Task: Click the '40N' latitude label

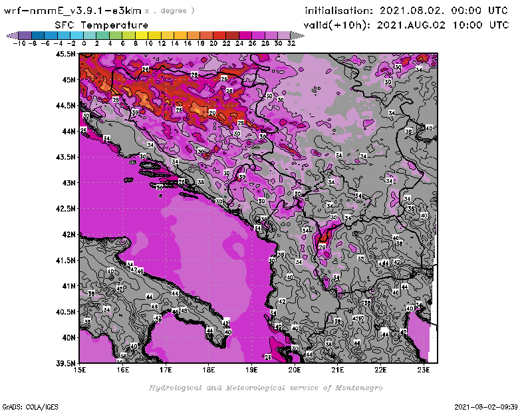Action: pyautogui.click(x=68, y=337)
